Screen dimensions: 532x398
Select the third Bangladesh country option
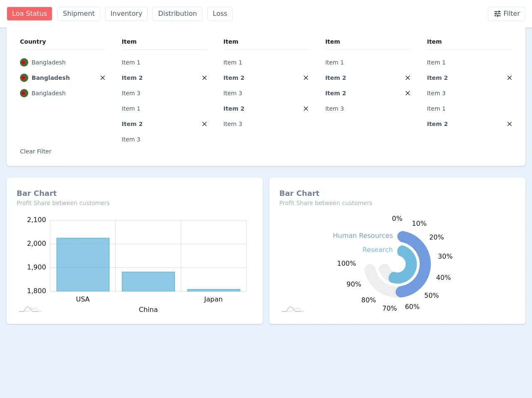point(48,93)
